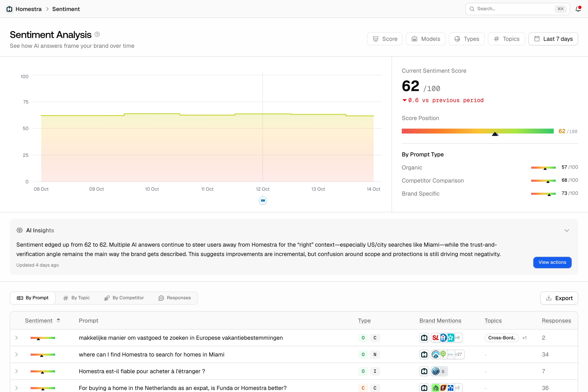Image resolution: width=588 pixels, height=392 pixels.
Task: Select the By Prompt tab
Action: click(x=33, y=298)
